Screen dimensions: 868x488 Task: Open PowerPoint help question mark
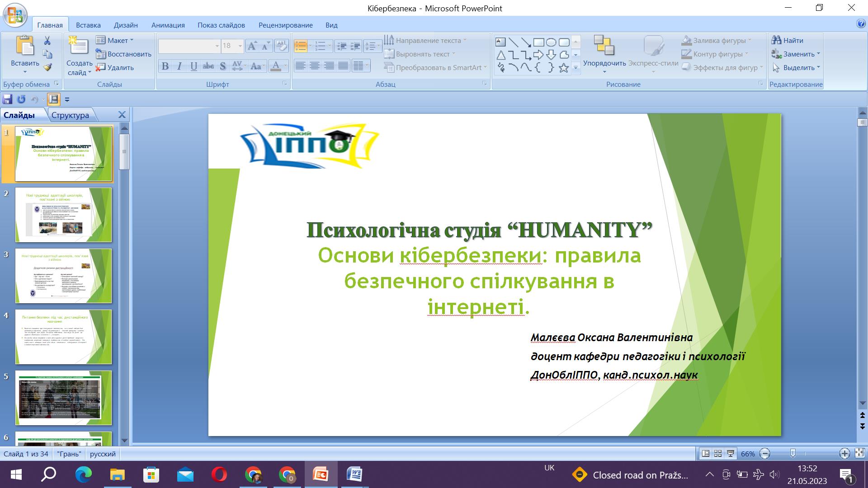coord(861,24)
